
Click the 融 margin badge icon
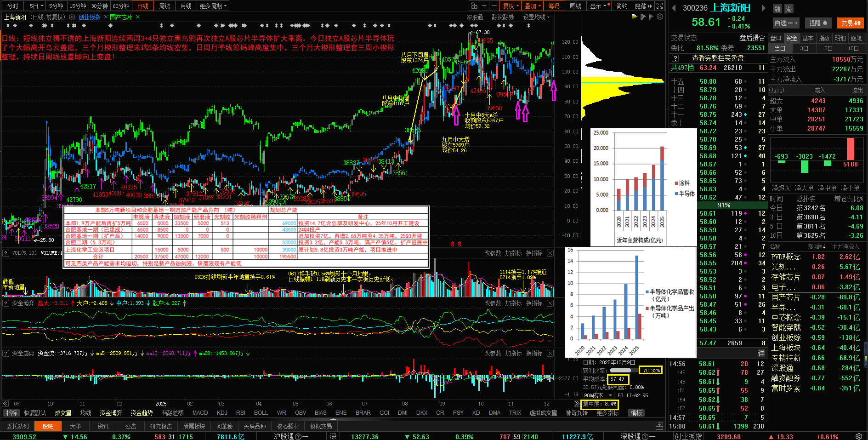[777, 9]
